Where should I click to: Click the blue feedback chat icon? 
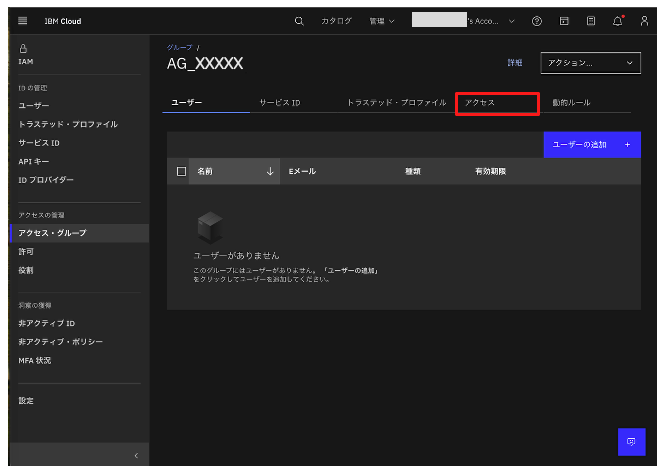631,442
